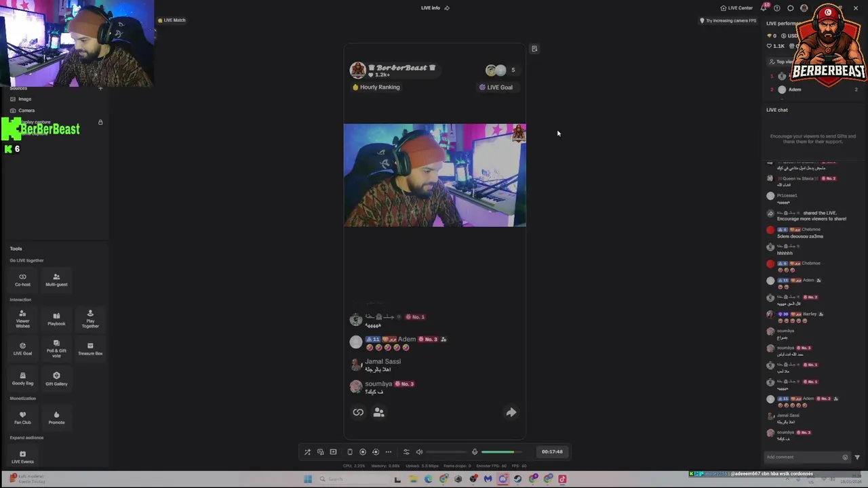868x488 pixels.
Task: Open the Multi-guest tool
Action: 56,279
